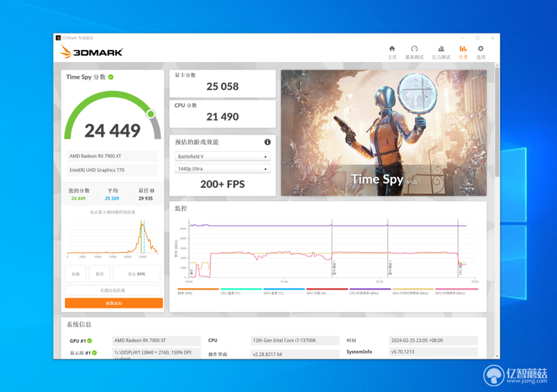Click the scrollbar down arrow
Screen dimensions: 557x392
point(497,356)
